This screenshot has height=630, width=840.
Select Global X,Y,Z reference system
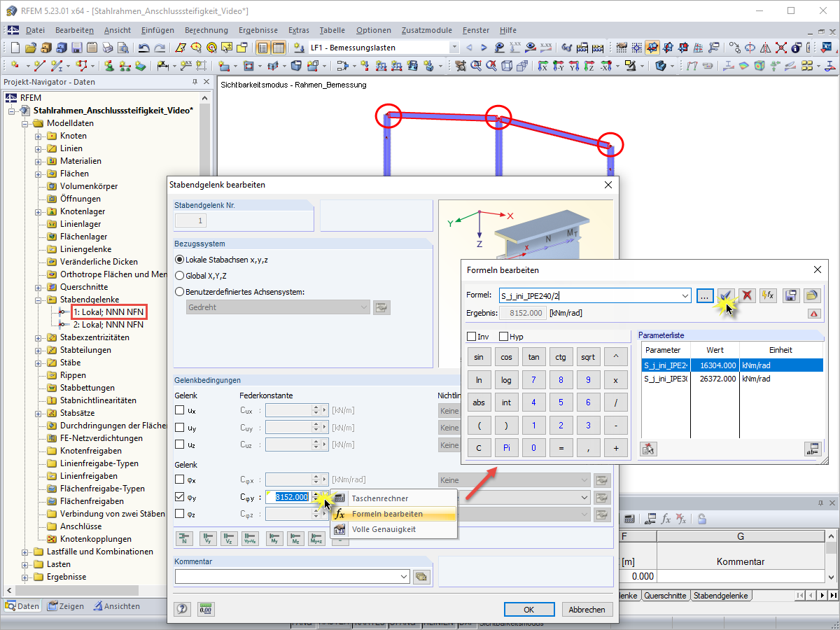[x=179, y=276]
